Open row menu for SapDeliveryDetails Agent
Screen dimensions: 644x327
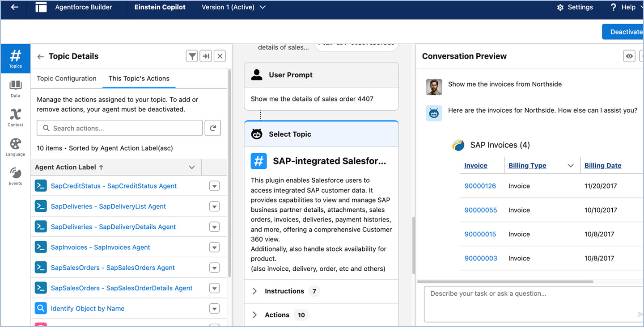coord(215,227)
